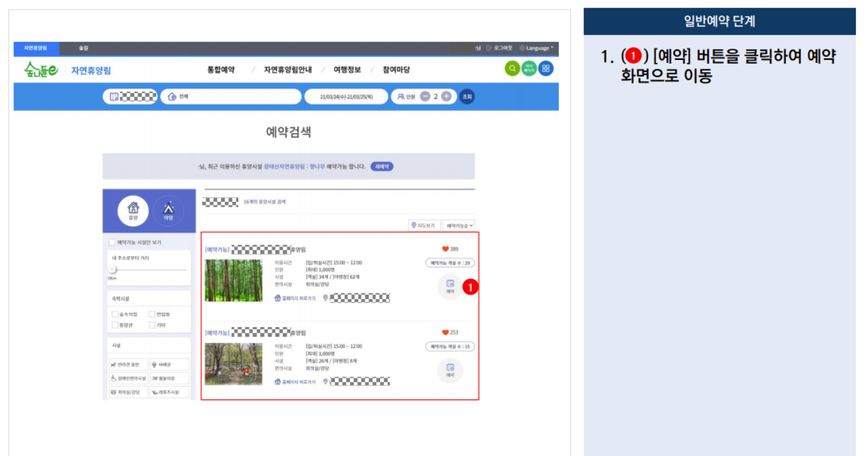Open the Language dropdown in top bar

(535, 48)
